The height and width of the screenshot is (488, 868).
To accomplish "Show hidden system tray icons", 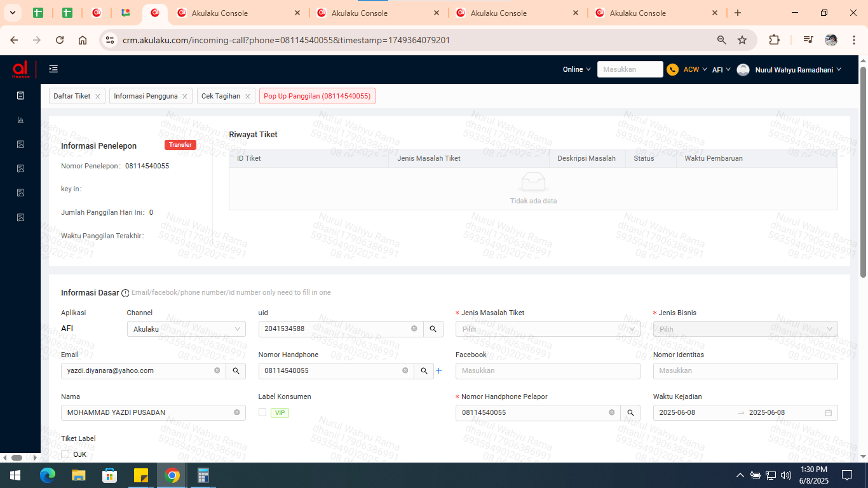I will pos(740,475).
